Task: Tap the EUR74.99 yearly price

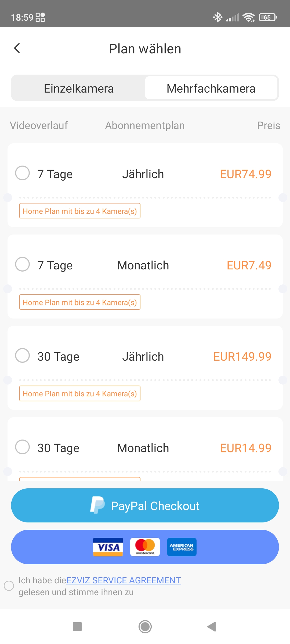Action: [245, 174]
